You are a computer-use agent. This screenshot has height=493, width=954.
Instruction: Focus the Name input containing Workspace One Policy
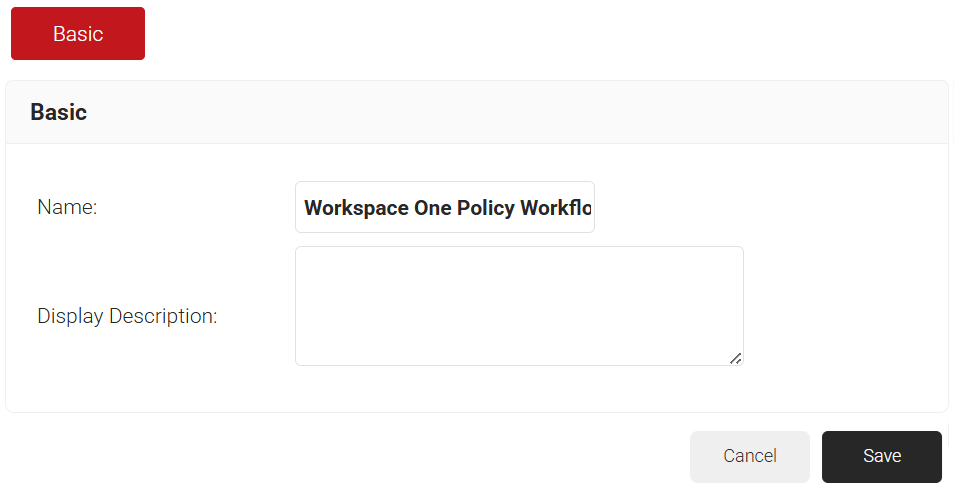pos(445,208)
